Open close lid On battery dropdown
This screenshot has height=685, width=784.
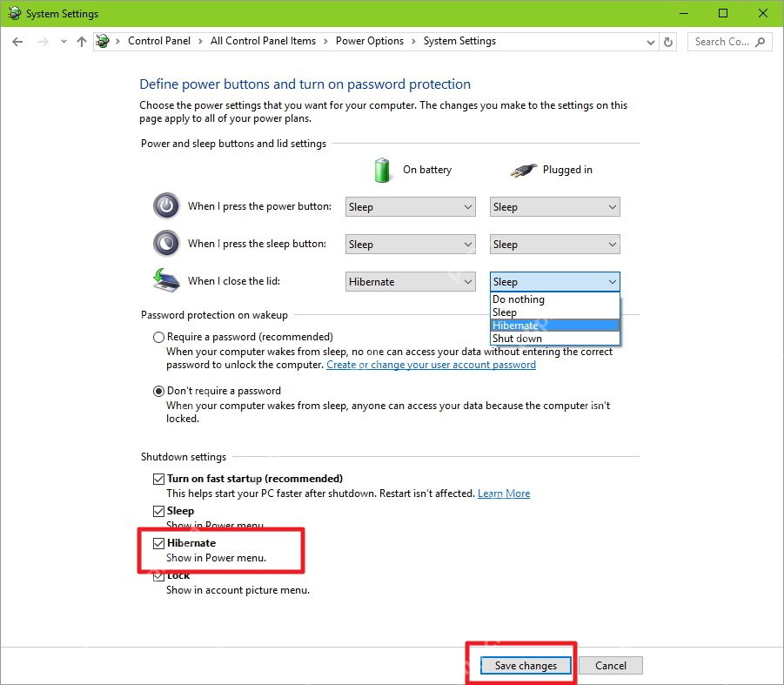[410, 282]
